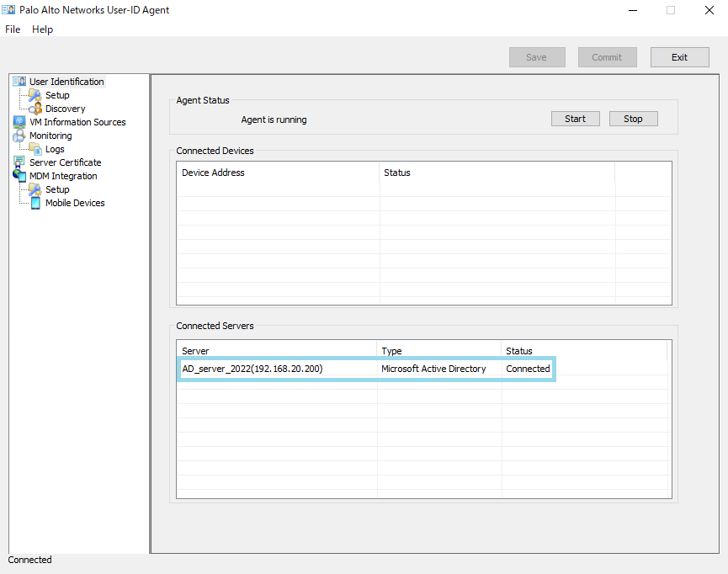Select the Monitoring tree node
728x574 pixels.
(x=50, y=136)
